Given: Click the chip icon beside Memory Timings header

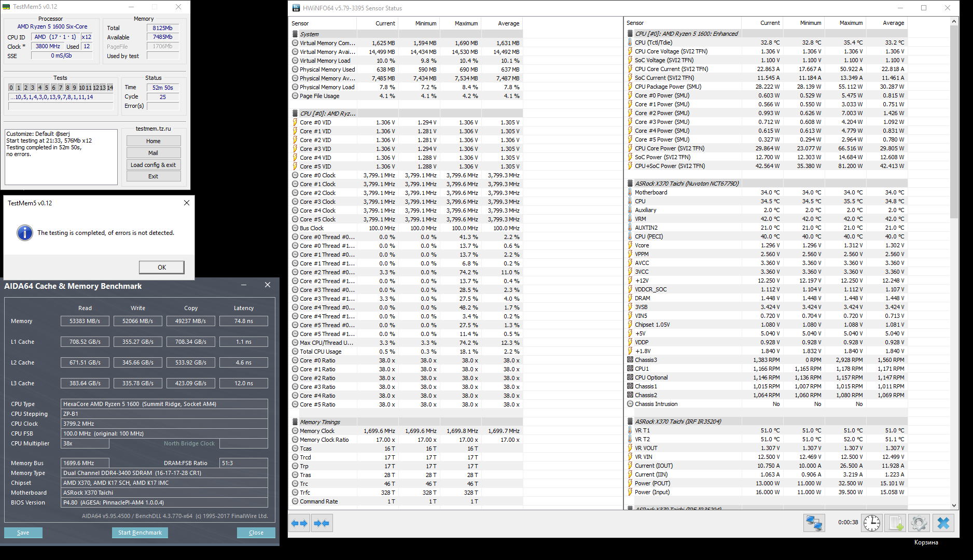Looking at the screenshot, I should tap(295, 422).
